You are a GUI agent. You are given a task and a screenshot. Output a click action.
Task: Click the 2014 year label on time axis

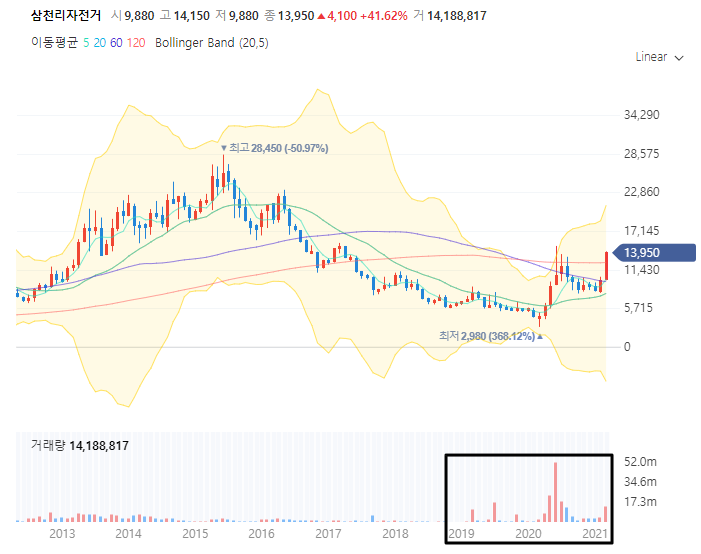[x=128, y=533]
